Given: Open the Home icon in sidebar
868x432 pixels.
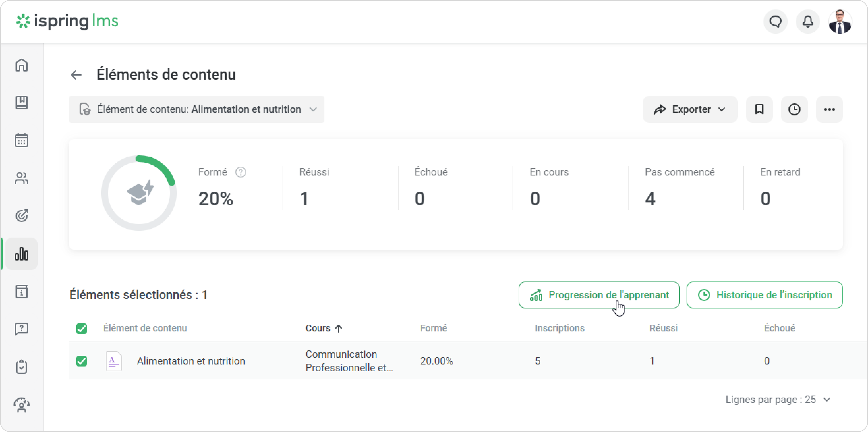Looking at the screenshot, I should pos(22,65).
